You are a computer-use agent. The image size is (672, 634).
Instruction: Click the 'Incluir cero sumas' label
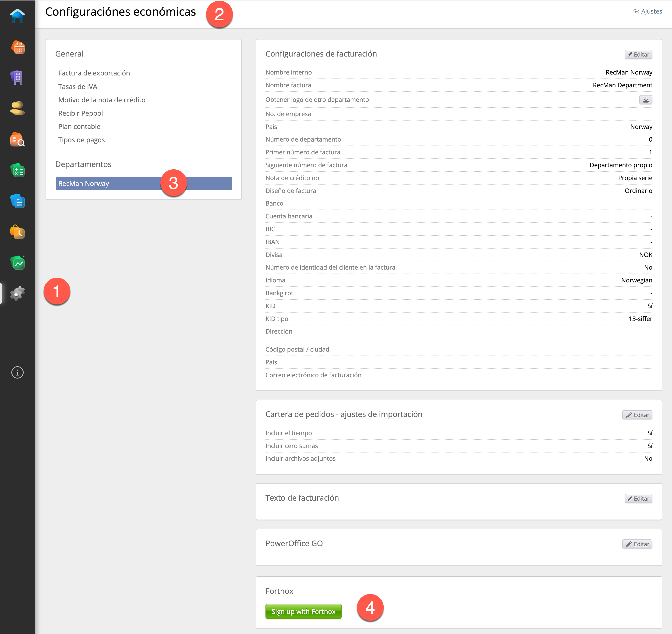(291, 446)
